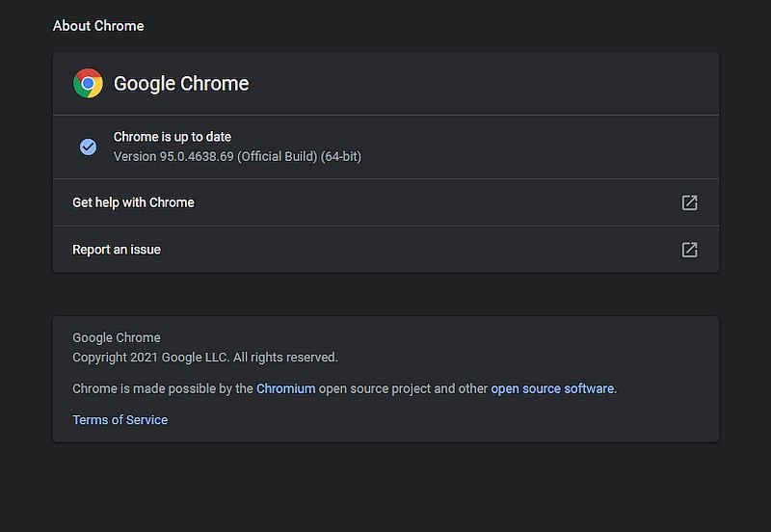The height and width of the screenshot is (532, 771).
Task: Click the open source project and other text
Action: pos(403,388)
